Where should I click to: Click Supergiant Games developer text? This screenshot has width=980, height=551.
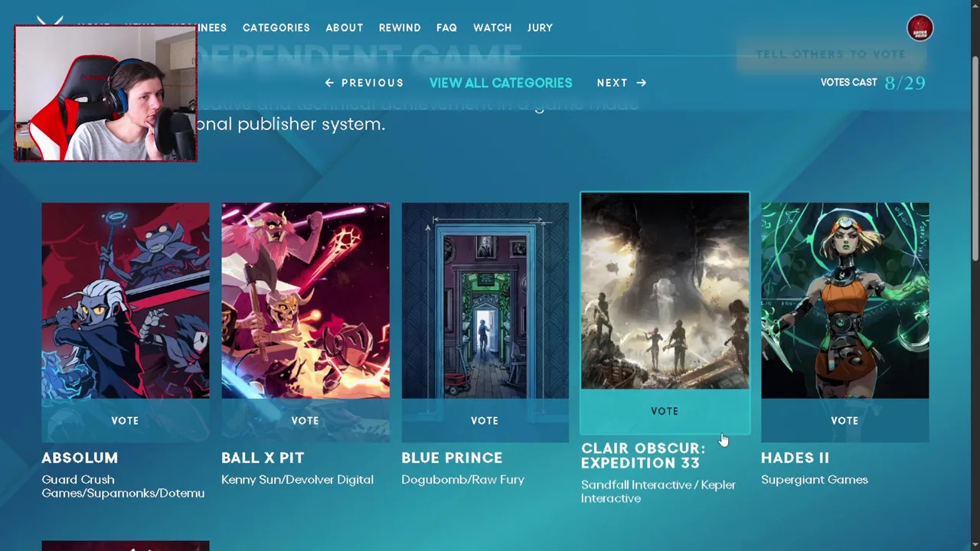point(815,480)
